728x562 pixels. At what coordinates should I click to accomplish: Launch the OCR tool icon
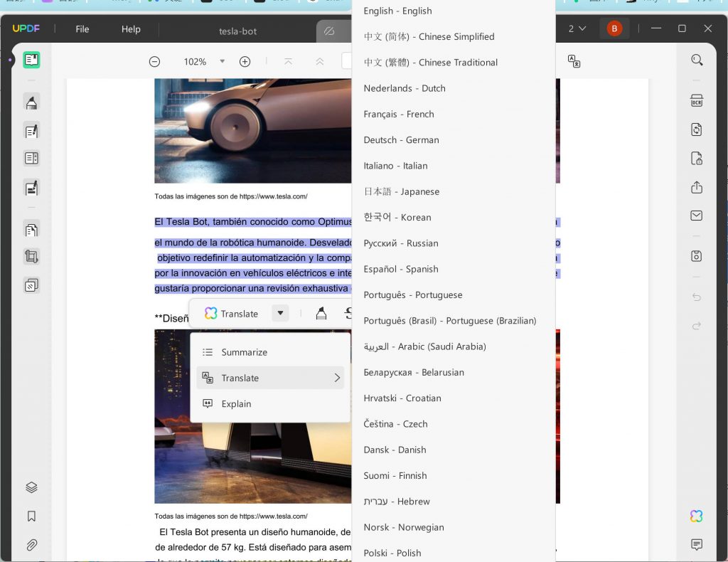[x=697, y=100]
